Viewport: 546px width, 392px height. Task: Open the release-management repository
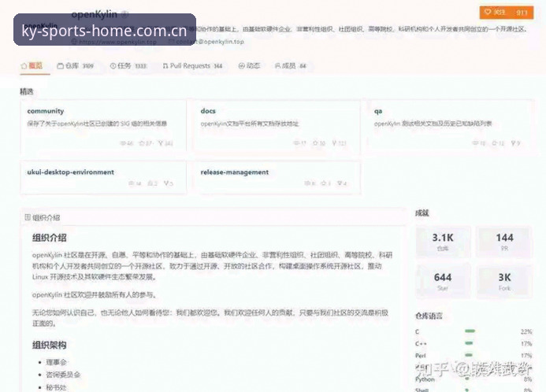pos(235,172)
